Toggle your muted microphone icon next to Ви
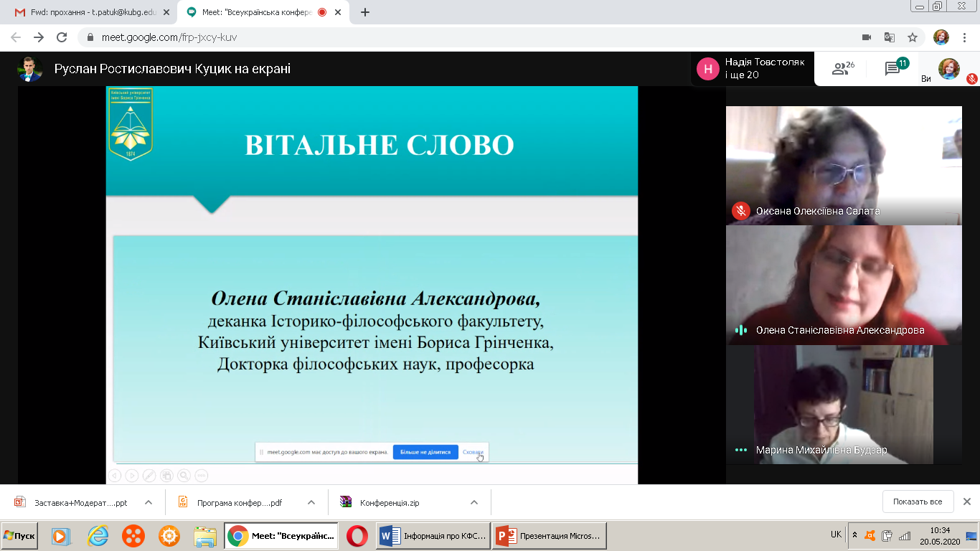 pyautogui.click(x=971, y=78)
